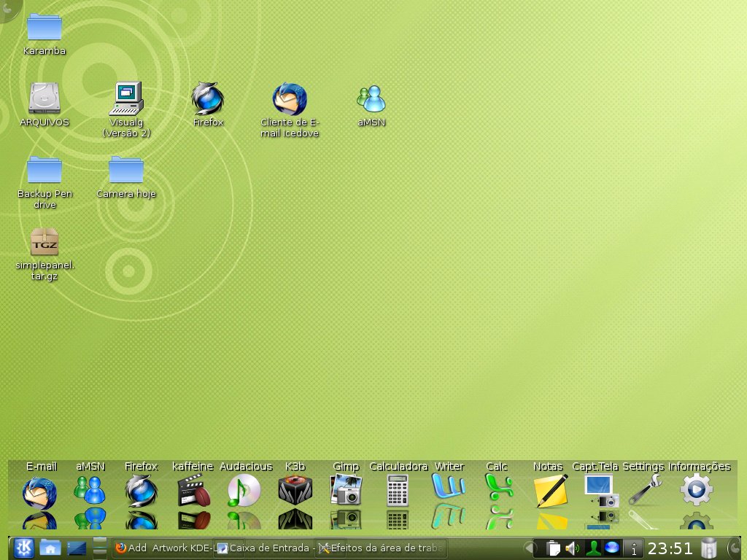
Task: Click the show desktop panel icon
Action: pyautogui.click(x=76, y=548)
